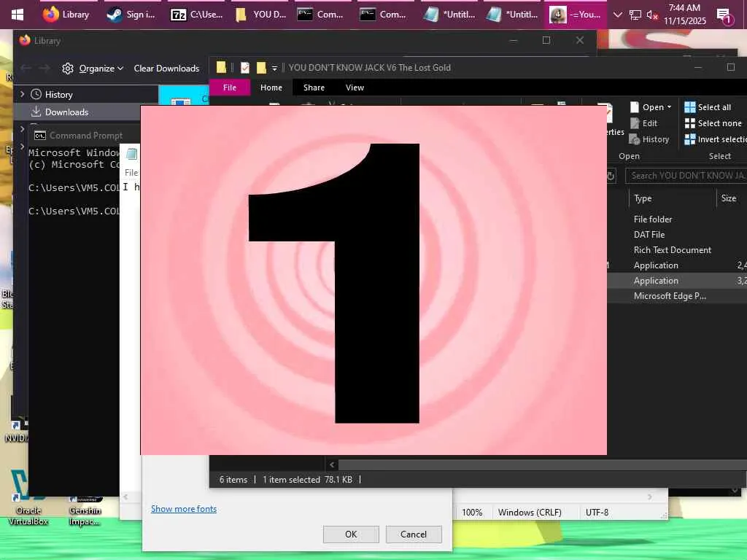Open the File menu in Notepad
747x560 pixels.
point(131,172)
